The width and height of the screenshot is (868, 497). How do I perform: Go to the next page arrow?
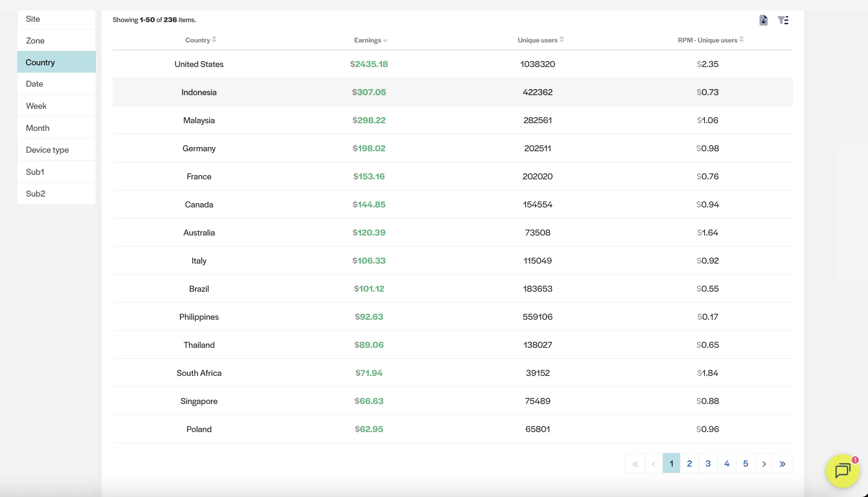(x=764, y=464)
